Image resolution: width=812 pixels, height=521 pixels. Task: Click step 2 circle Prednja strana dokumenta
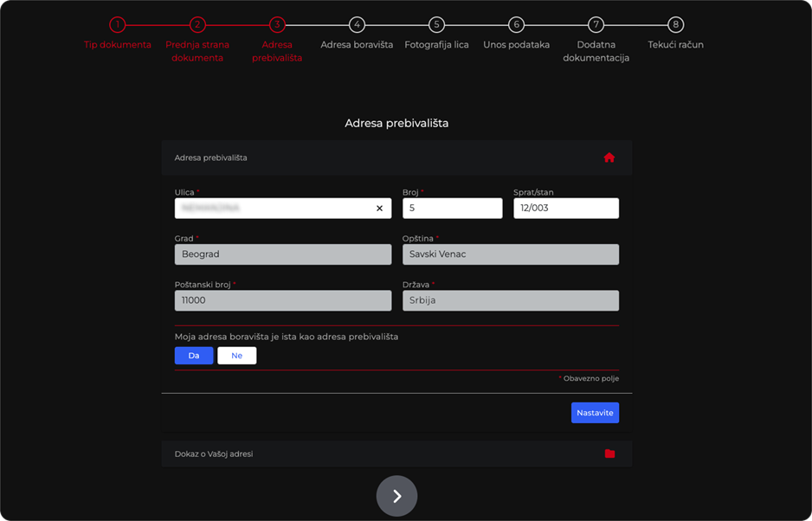click(x=197, y=24)
